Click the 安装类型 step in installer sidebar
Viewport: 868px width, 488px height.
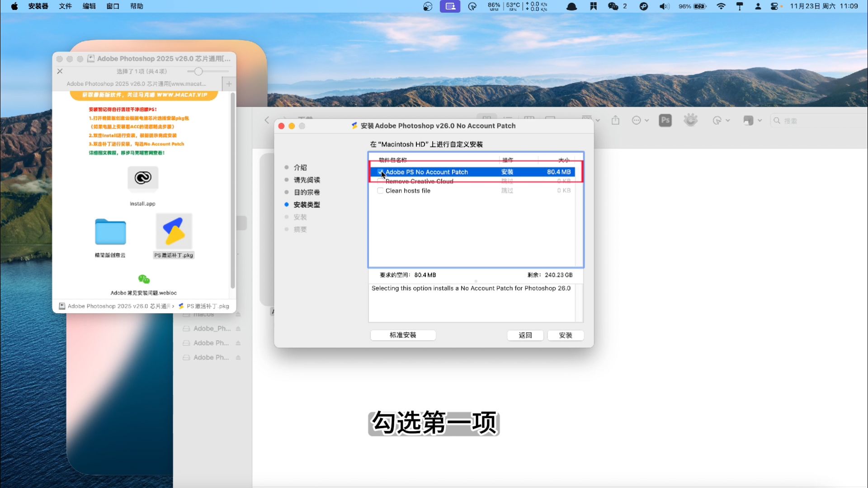[x=307, y=205]
